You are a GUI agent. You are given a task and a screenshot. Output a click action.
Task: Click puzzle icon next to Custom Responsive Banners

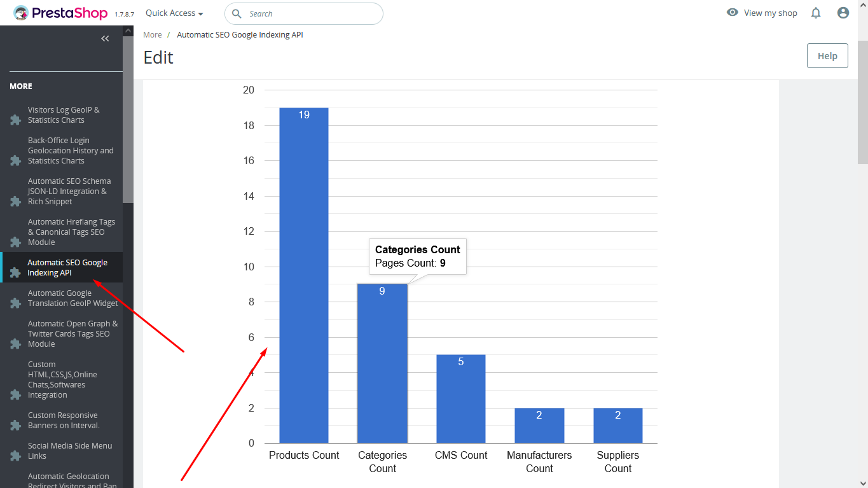pos(15,426)
